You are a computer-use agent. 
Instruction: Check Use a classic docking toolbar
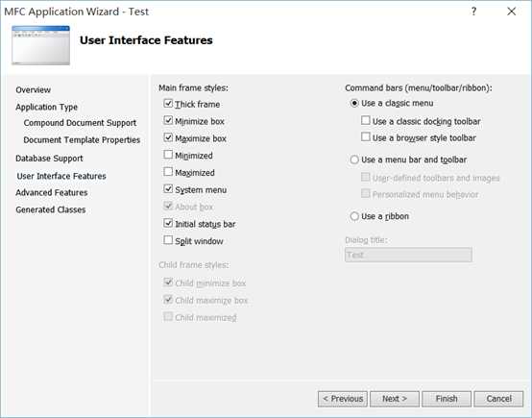click(366, 120)
